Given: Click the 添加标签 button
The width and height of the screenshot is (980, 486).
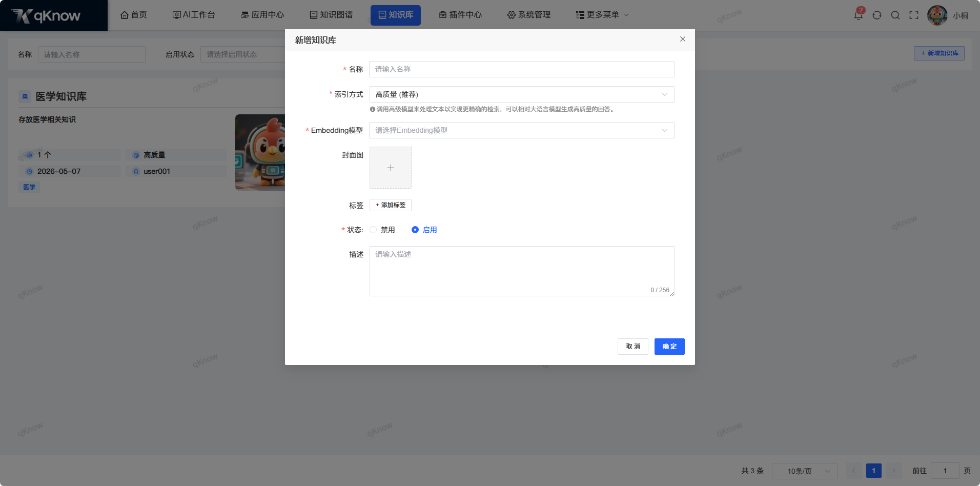Looking at the screenshot, I should 391,205.
